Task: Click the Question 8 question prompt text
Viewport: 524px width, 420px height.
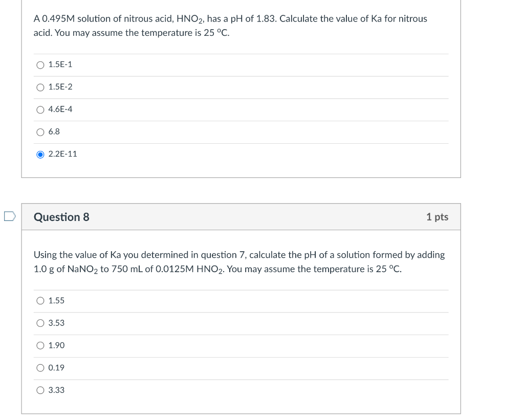Action: point(238,261)
